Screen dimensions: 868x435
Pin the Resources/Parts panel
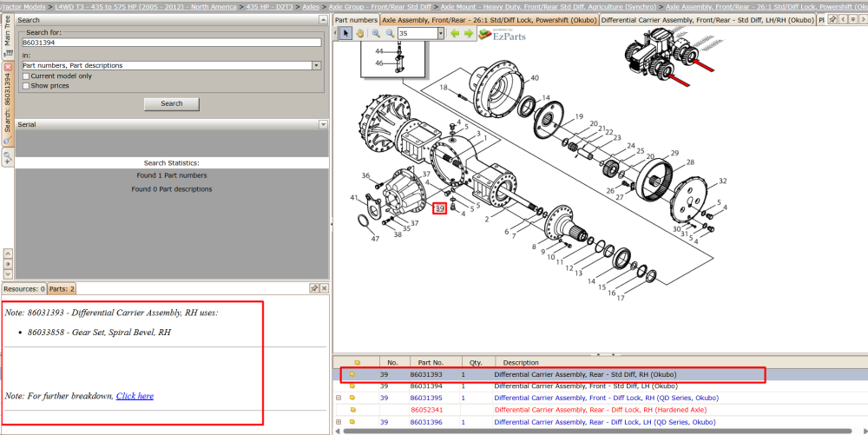(314, 288)
